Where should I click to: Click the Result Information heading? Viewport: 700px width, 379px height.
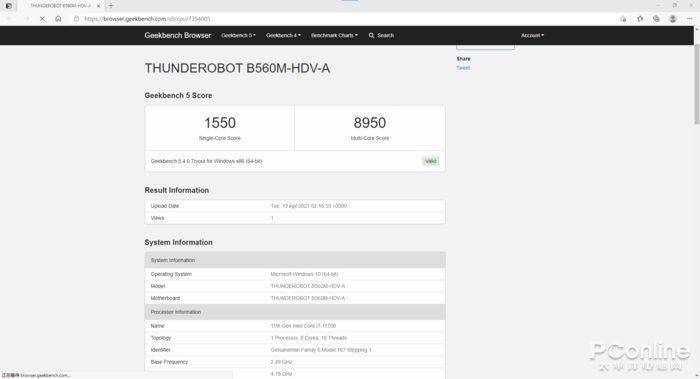[177, 190]
